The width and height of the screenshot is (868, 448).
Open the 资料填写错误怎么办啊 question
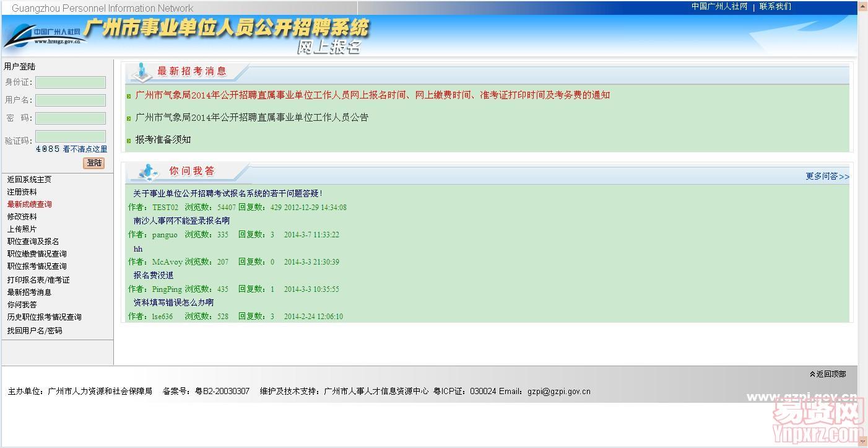(174, 302)
